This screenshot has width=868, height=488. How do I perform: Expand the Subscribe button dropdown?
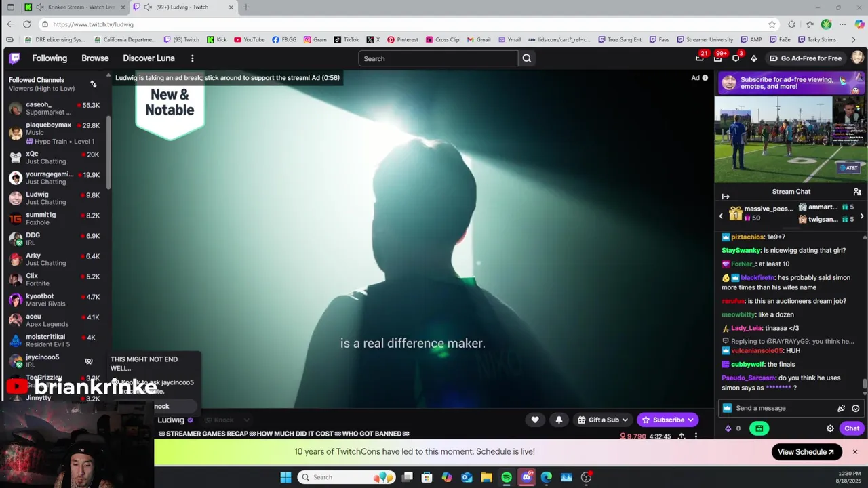(x=690, y=420)
